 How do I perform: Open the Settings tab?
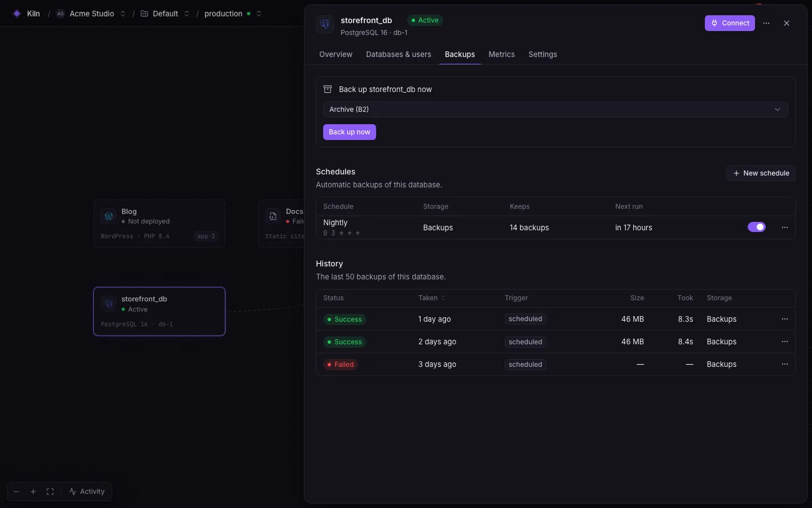click(542, 54)
